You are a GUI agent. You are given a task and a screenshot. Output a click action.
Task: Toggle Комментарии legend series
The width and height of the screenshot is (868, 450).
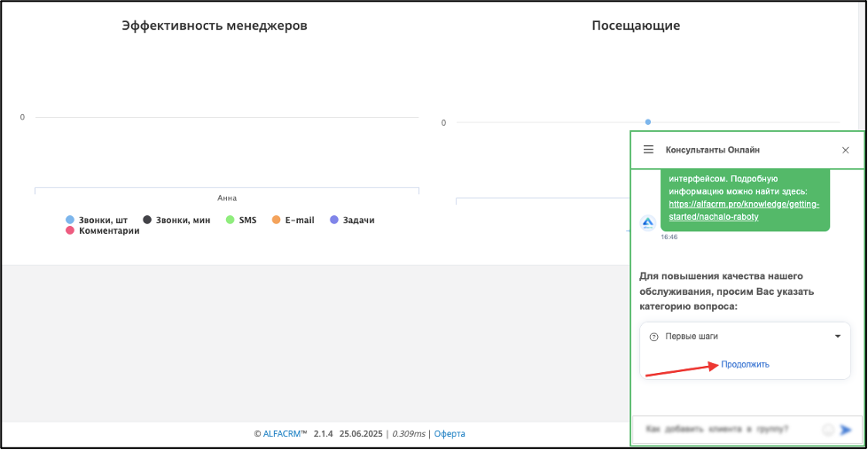click(x=103, y=230)
